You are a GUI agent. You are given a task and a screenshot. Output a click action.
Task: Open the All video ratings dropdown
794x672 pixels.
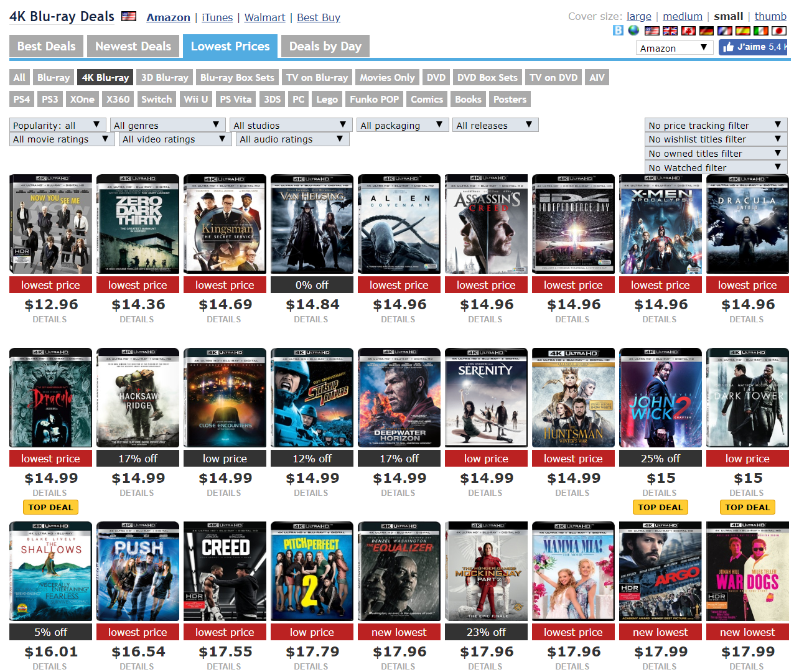pos(175,139)
